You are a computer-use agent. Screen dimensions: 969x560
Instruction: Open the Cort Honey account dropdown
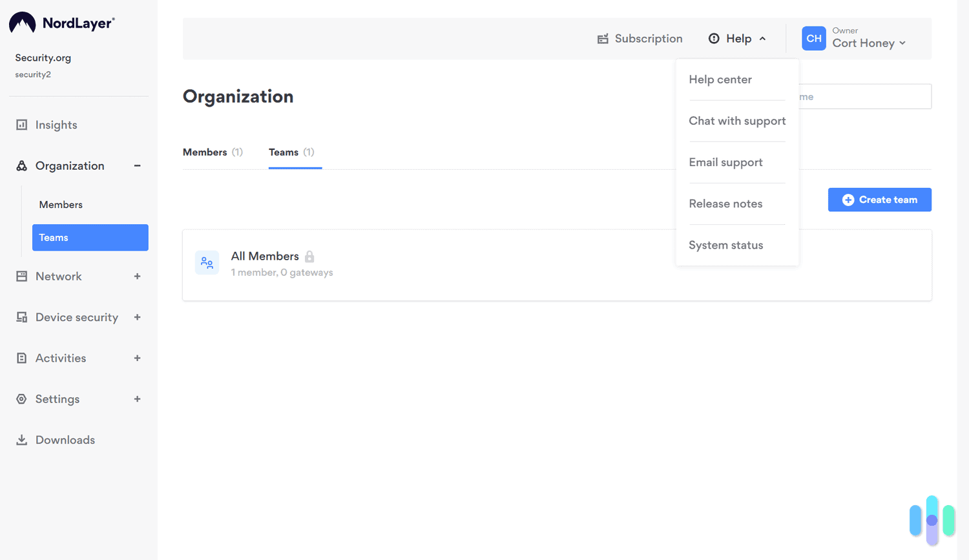pos(868,43)
